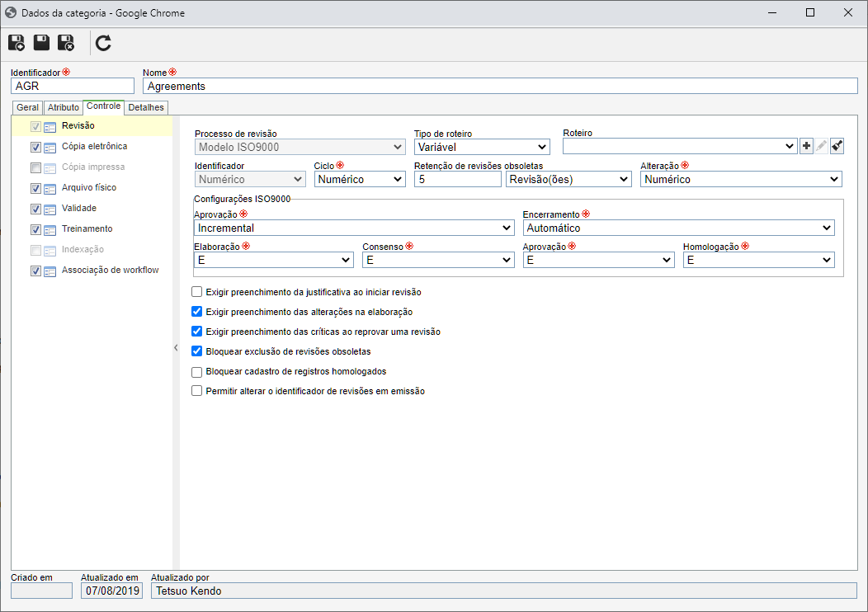The image size is (868, 612).
Task: Click the Save disk icon
Action: (41, 43)
